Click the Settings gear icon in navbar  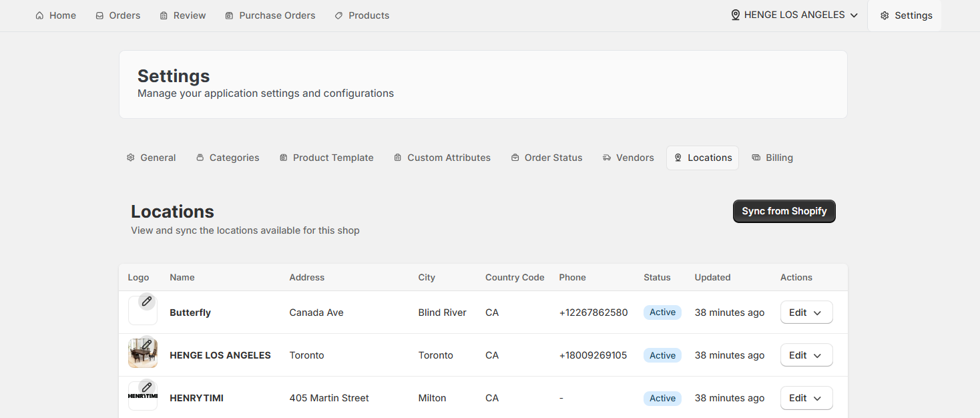pos(885,15)
